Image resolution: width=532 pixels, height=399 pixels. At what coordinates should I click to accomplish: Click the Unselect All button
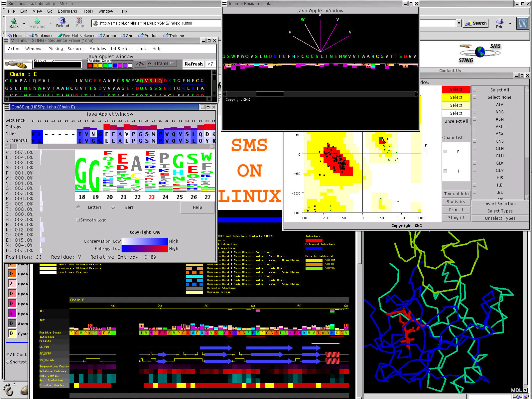[x=456, y=121]
